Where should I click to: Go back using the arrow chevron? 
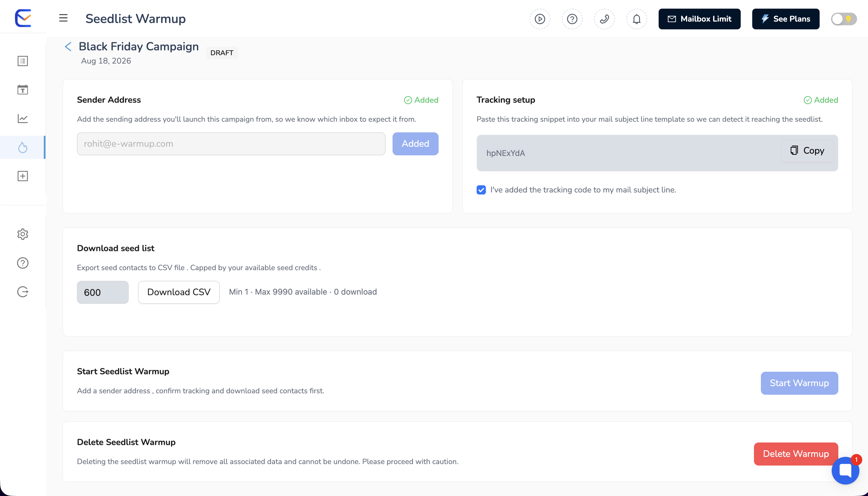click(x=68, y=46)
